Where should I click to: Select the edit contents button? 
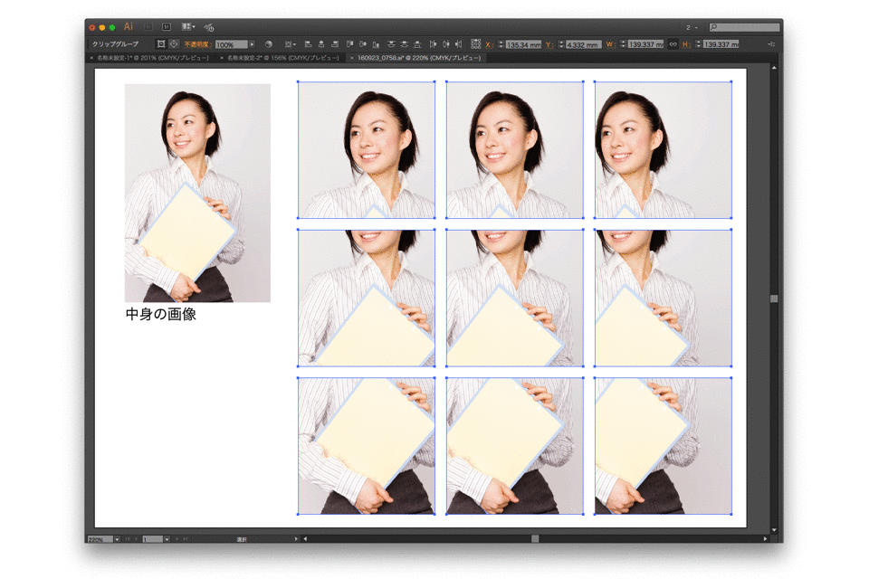[x=174, y=43]
